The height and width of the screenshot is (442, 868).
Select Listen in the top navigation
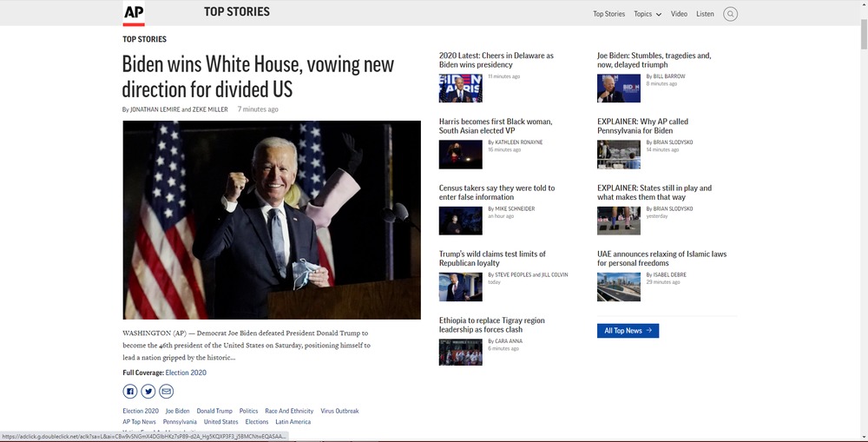(x=705, y=14)
